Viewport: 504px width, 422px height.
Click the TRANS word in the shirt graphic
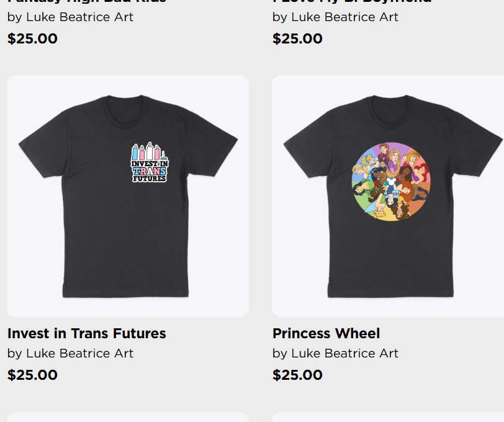149,171
